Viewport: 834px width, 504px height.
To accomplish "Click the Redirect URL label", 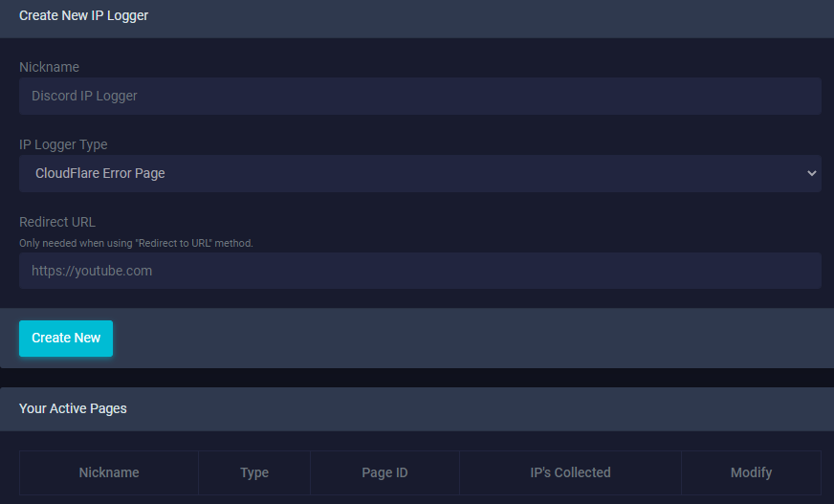I will click(x=57, y=222).
